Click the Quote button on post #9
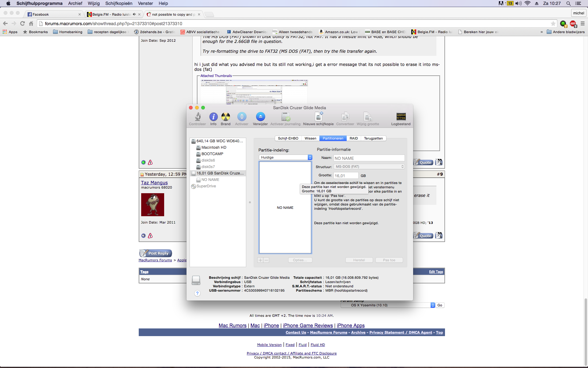Viewport: 588px width, 368px height. coord(423,236)
